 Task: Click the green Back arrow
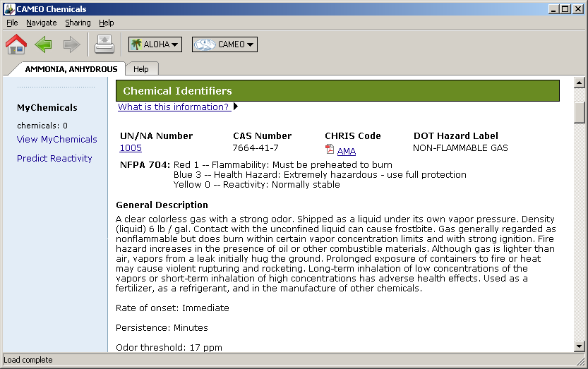pos(44,44)
